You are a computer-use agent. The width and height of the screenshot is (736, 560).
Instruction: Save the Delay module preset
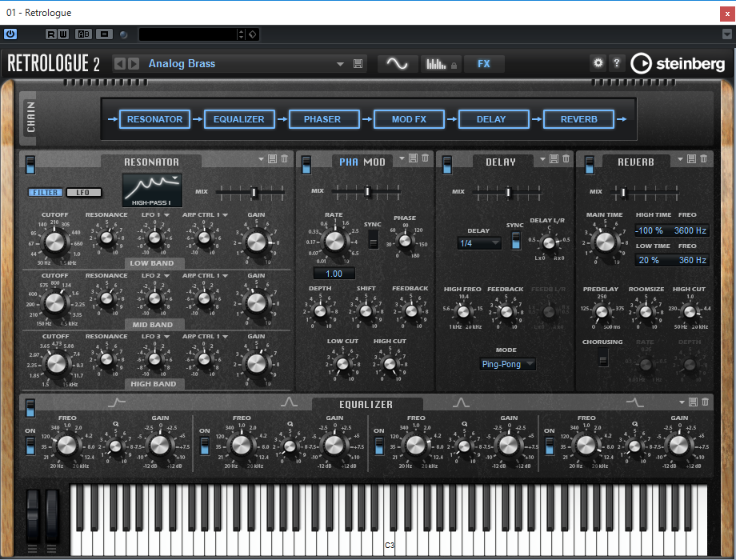click(x=554, y=158)
